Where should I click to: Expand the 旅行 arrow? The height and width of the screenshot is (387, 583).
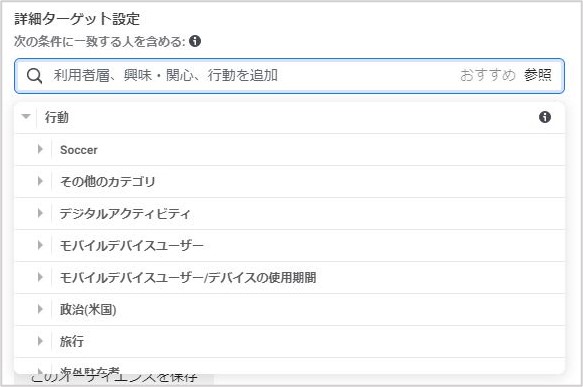[40, 341]
